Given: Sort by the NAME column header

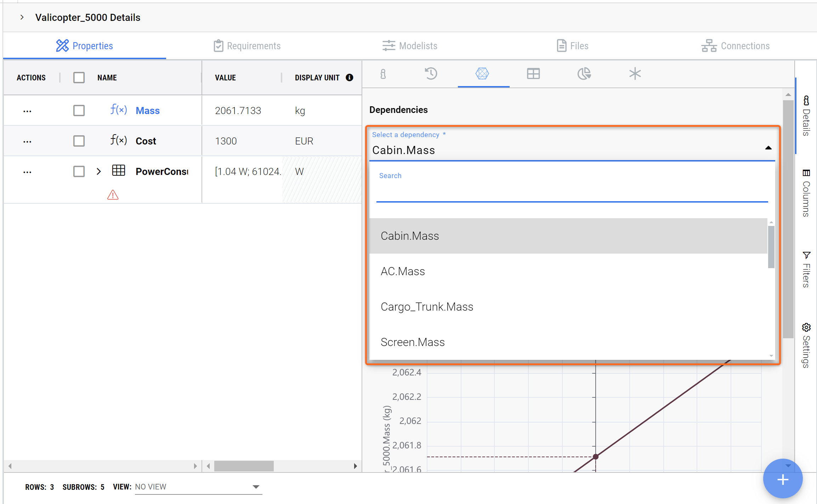Looking at the screenshot, I should coord(107,78).
